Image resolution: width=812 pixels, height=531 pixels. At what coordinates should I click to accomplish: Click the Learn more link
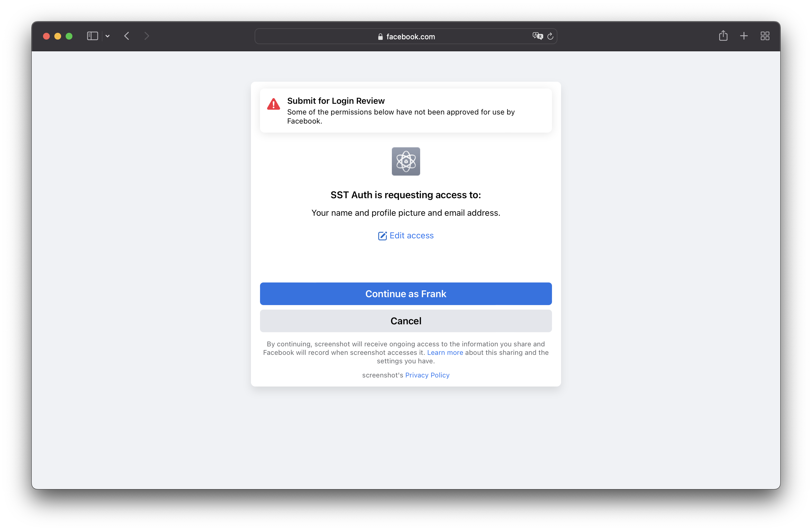[x=445, y=353]
